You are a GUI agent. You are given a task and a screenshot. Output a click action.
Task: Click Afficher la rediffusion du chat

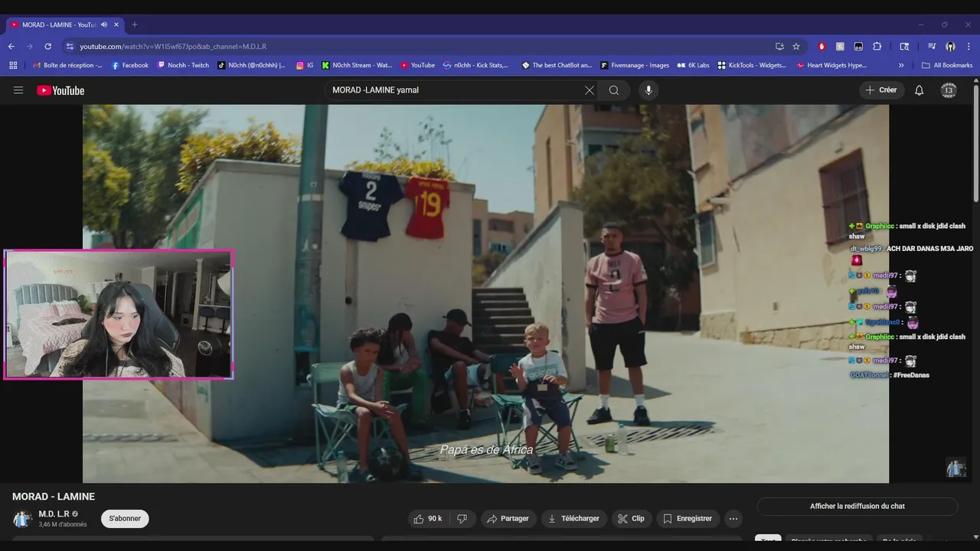point(857,507)
